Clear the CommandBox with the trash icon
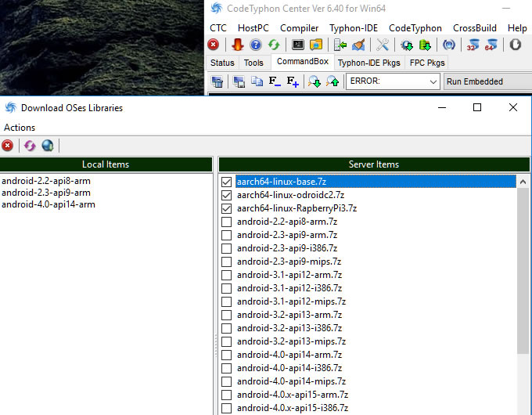532x415 pixels. (217, 82)
